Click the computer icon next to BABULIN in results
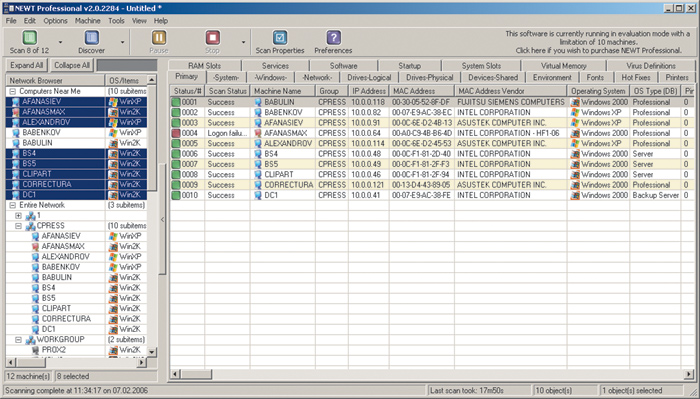700x399 pixels. pos(258,102)
